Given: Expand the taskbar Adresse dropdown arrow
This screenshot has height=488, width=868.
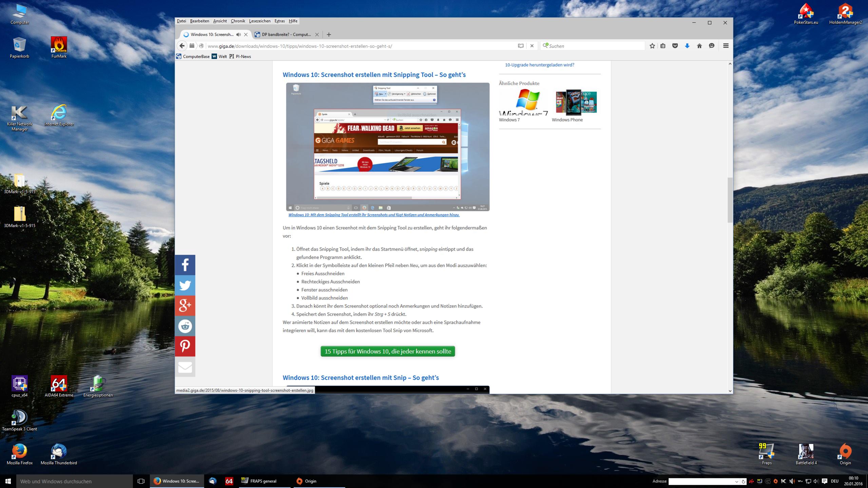Looking at the screenshot, I should pyautogui.click(x=736, y=482).
